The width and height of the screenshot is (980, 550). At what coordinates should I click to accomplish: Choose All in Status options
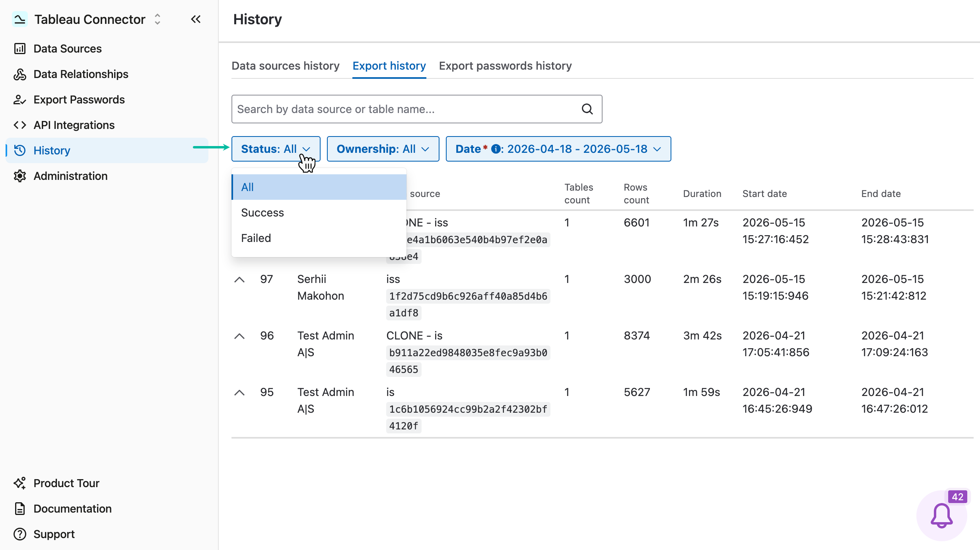319,187
